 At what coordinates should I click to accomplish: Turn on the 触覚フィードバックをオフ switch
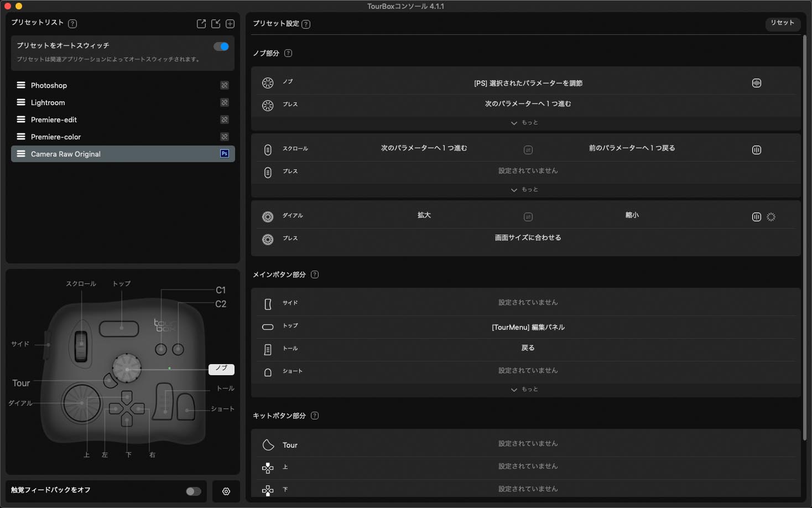pos(193,491)
